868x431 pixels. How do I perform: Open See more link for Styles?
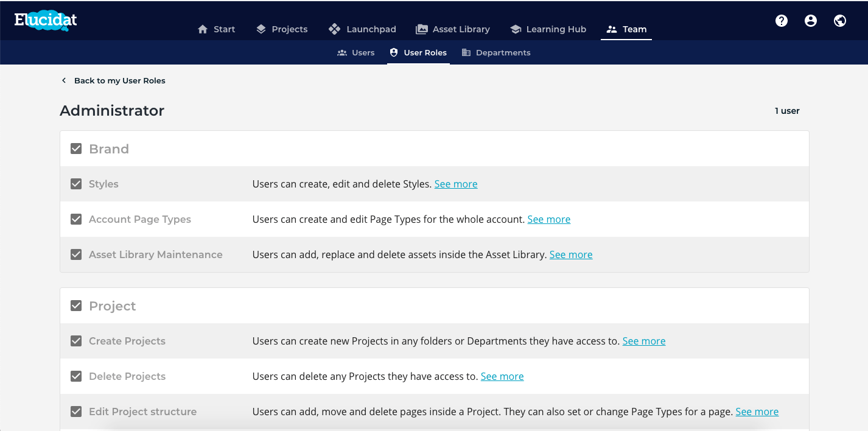pos(456,184)
